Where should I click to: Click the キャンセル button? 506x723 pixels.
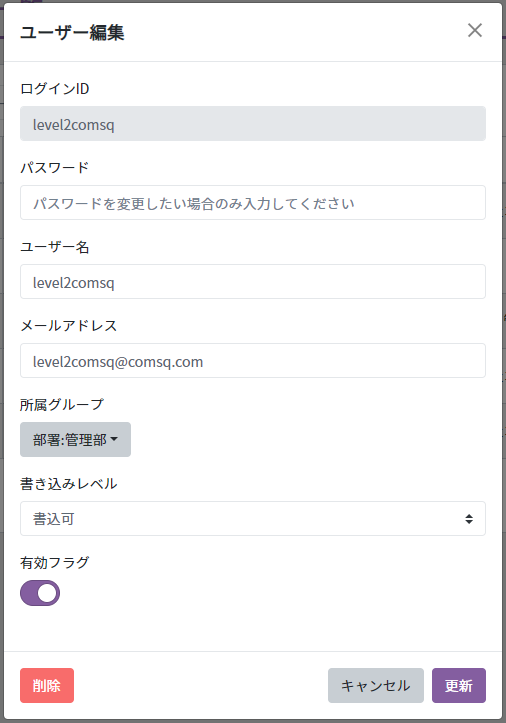375,685
